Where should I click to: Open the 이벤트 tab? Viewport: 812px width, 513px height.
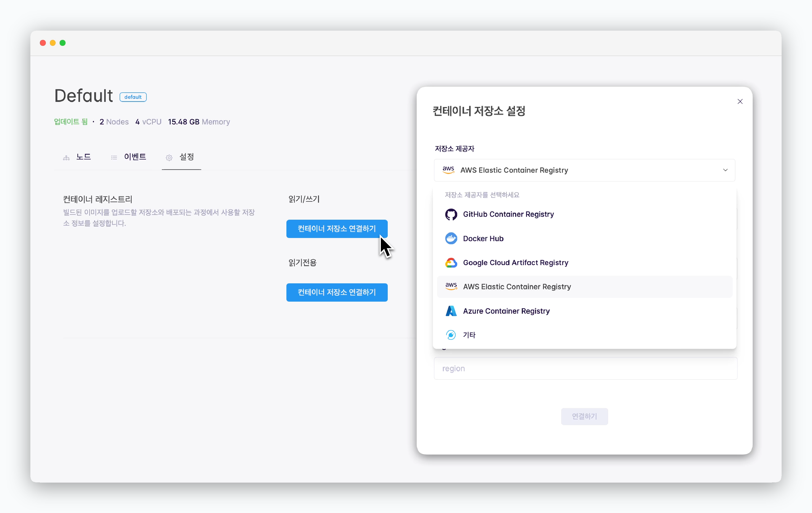coord(128,157)
